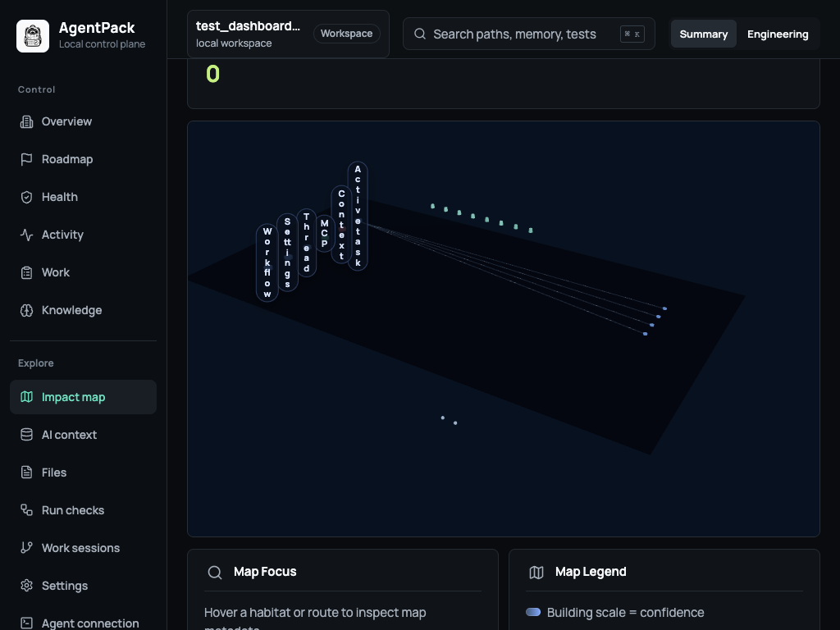The width and height of the screenshot is (840, 630).
Task: Show the Activity view
Action: (83, 235)
